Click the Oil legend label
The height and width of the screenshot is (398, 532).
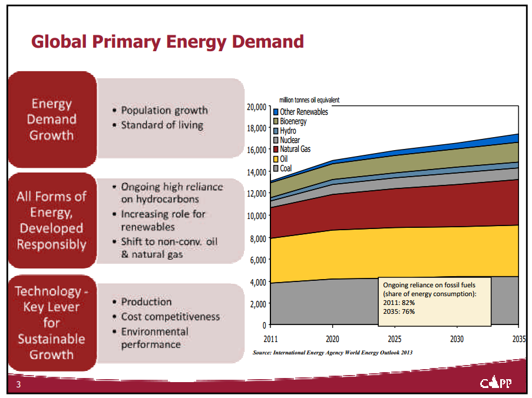point(283,159)
